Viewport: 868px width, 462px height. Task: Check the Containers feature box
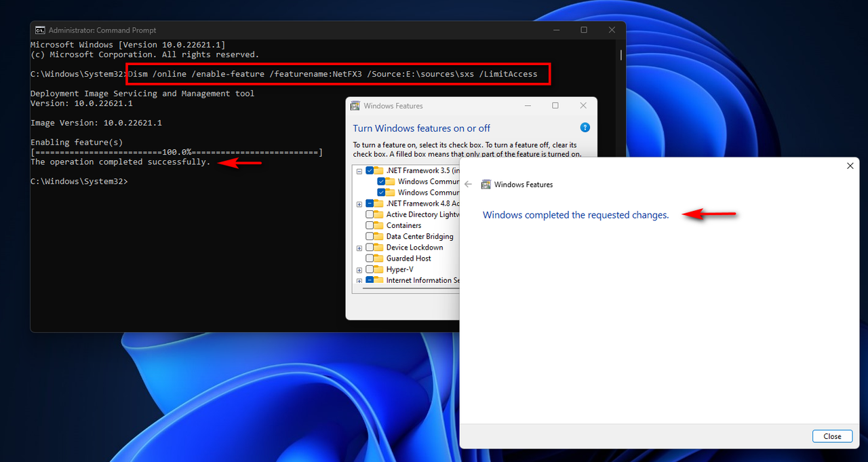370,225
